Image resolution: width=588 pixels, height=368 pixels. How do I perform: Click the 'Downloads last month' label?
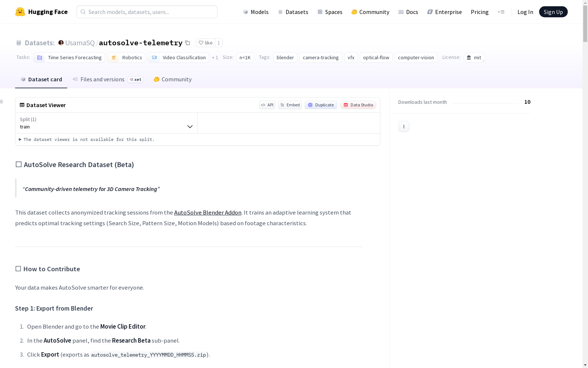coord(423,102)
